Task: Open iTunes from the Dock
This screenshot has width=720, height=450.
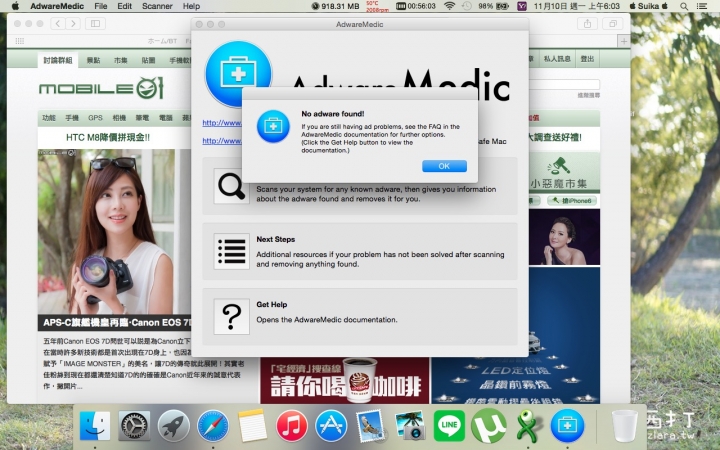Action: coord(292,426)
